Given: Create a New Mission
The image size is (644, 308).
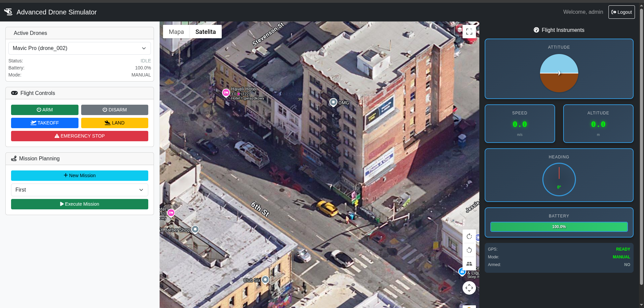Looking at the screenshot, I should click(79, 175).
